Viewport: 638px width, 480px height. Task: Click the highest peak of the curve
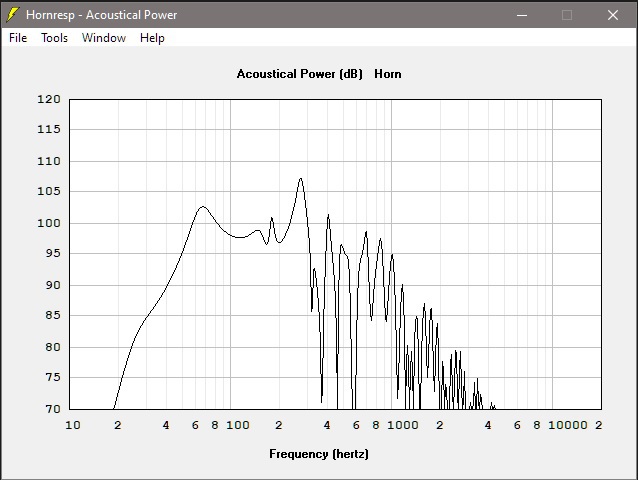(x=301, y=179)
